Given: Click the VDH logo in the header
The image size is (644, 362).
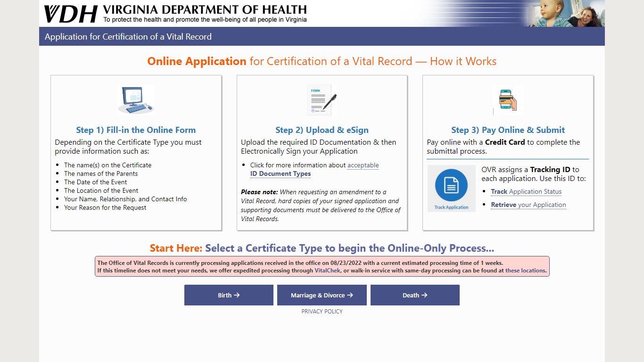Looking at the screenshot, I should [71, 14].
